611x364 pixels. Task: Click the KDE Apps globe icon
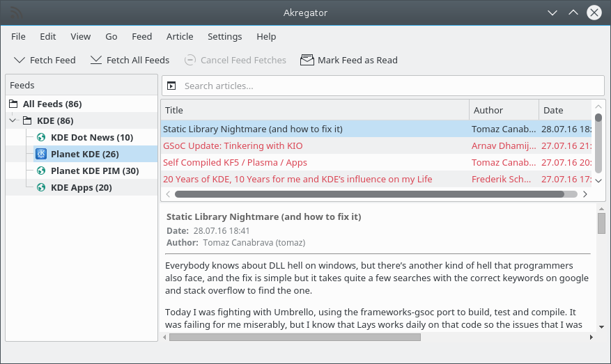click(x=41, y=187)
